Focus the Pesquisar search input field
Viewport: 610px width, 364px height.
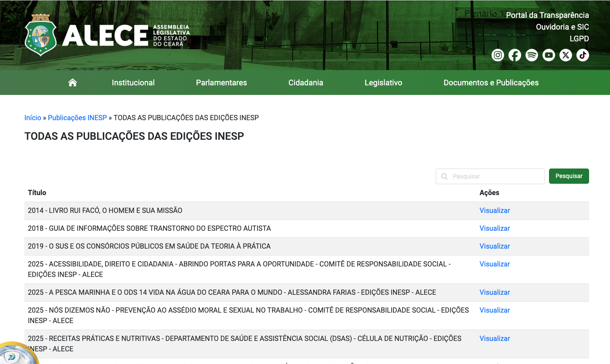[x=490, y=176]
